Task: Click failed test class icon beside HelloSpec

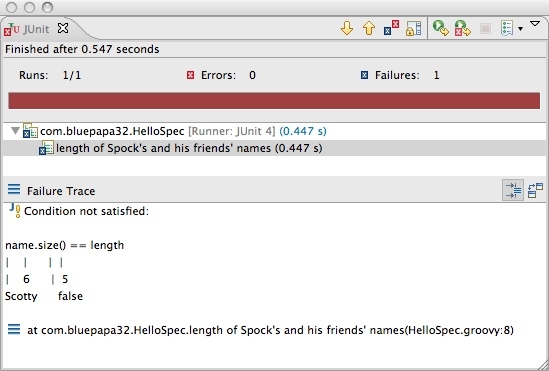Action: [x=30, y=131]
